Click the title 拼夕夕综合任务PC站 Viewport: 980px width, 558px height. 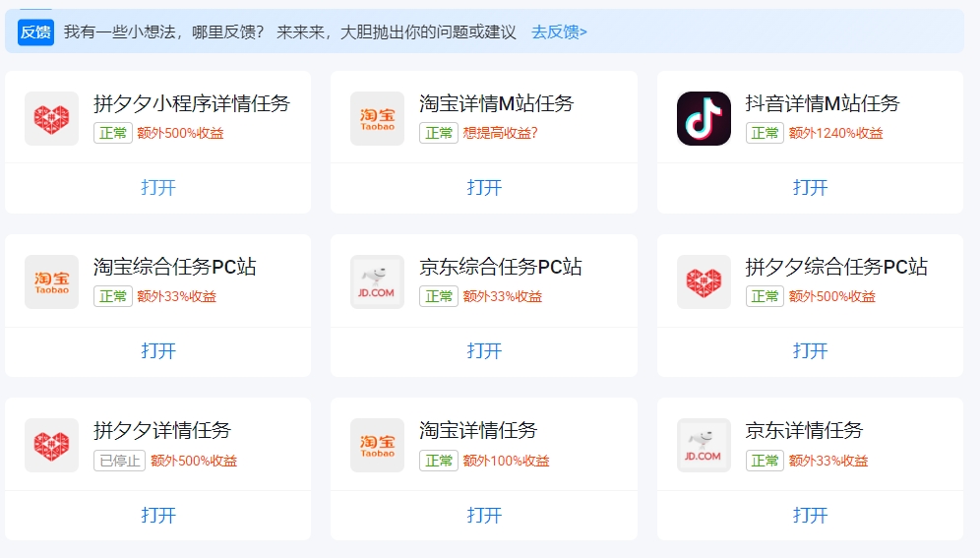coord(836,267)
